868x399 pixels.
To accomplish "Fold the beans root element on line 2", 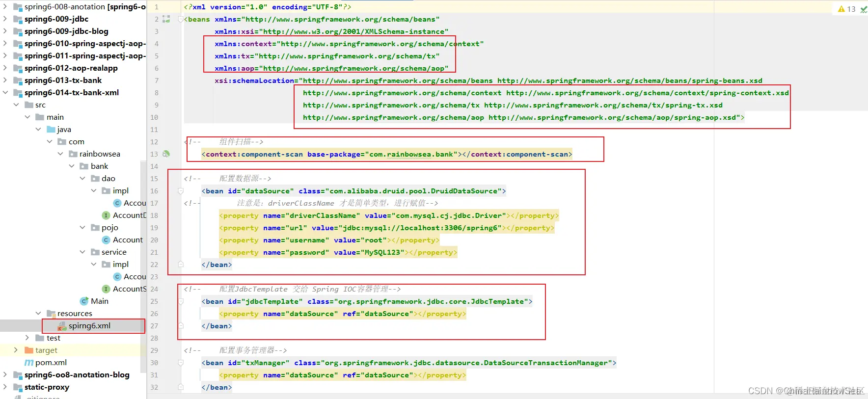I will click(181, 19).
